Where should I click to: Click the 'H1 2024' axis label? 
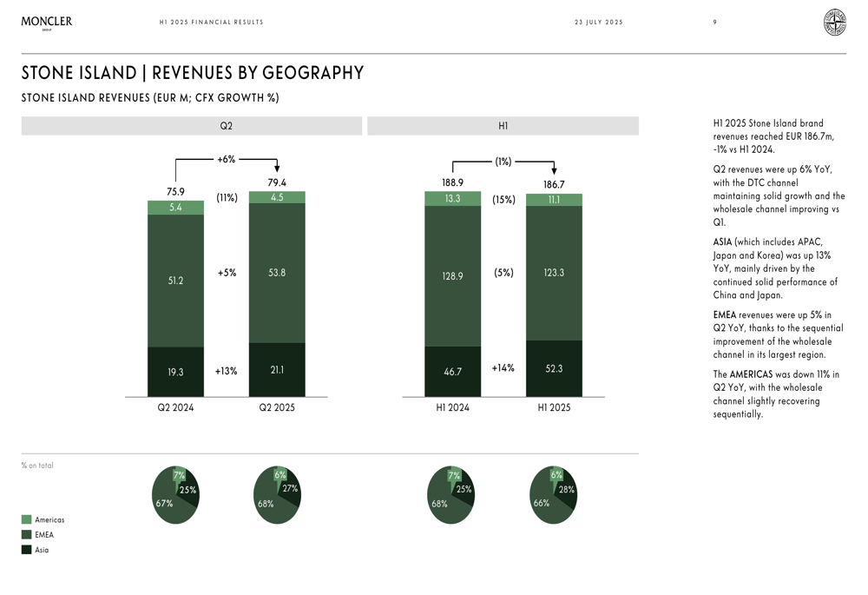click(x=452, y=407)
